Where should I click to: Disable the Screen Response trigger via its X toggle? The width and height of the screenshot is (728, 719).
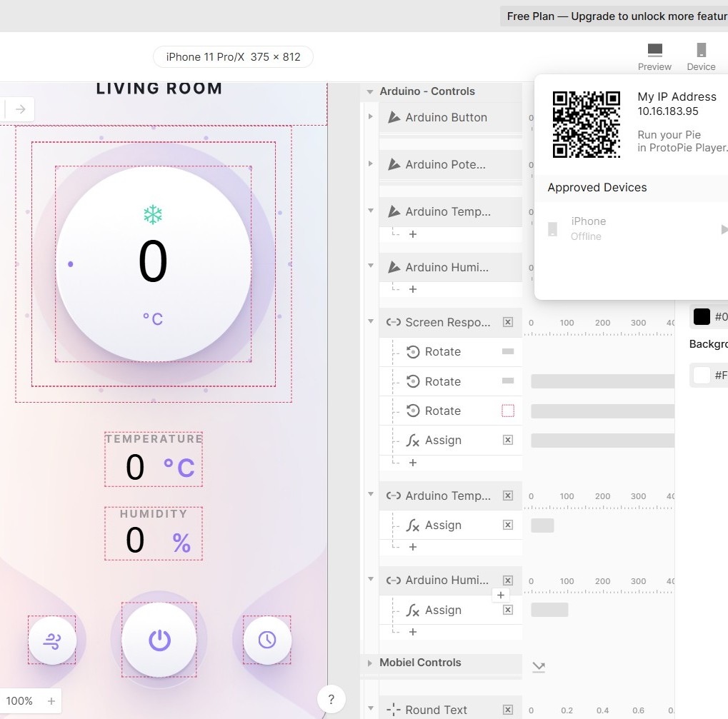507,322
